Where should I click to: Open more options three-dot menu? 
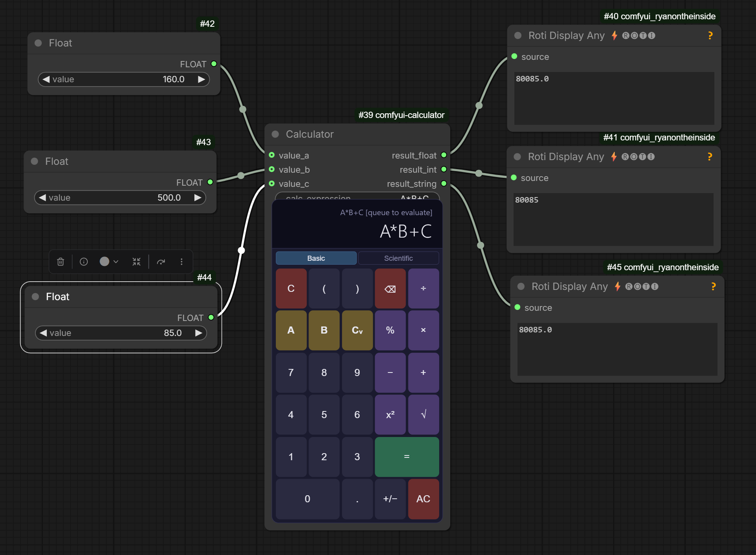click(181, 262)
